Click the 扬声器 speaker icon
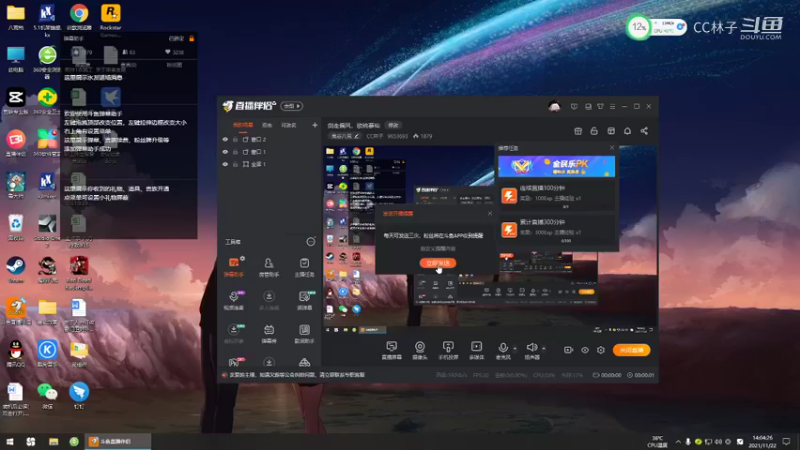The height and width of the screenshot is (450, 800). point(532,347)
